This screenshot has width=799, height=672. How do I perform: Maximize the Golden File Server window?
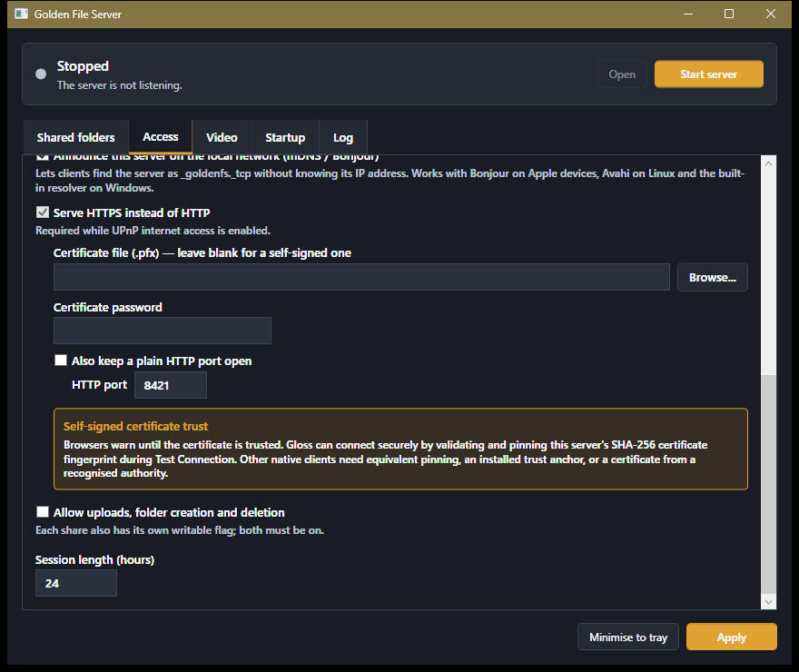click(729, 14)
